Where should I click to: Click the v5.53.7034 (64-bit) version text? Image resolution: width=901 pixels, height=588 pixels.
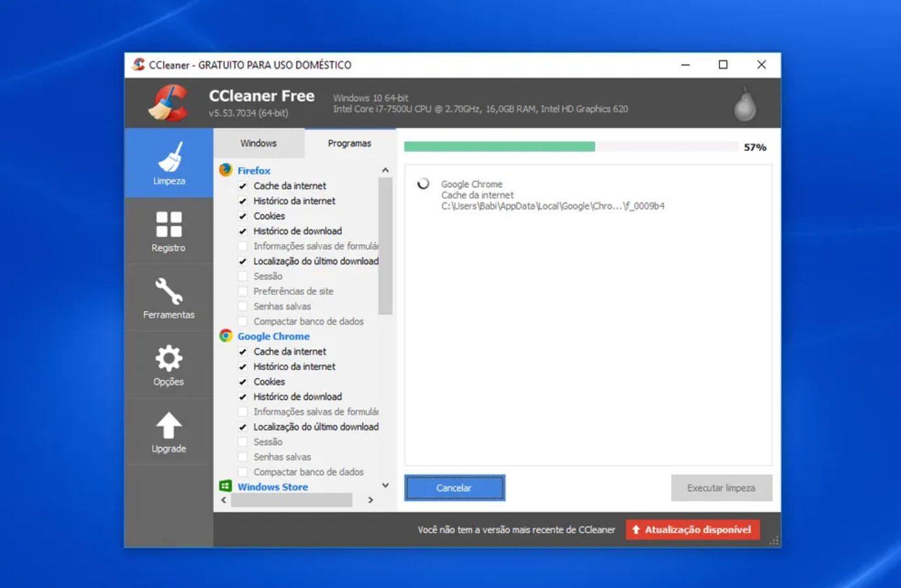click(248, 113)
